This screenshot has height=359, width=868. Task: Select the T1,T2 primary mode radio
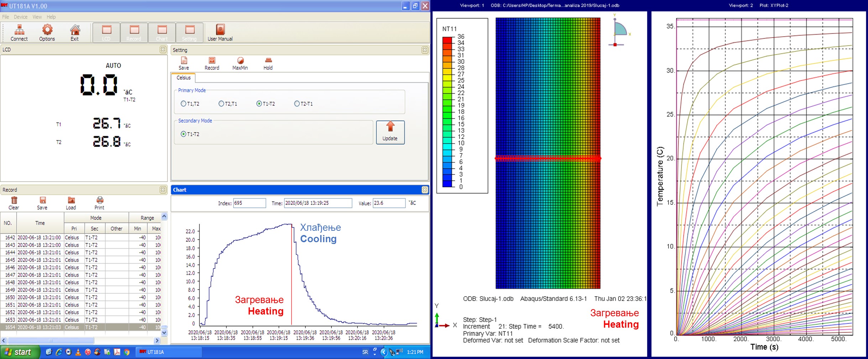(x=184, y=104)
